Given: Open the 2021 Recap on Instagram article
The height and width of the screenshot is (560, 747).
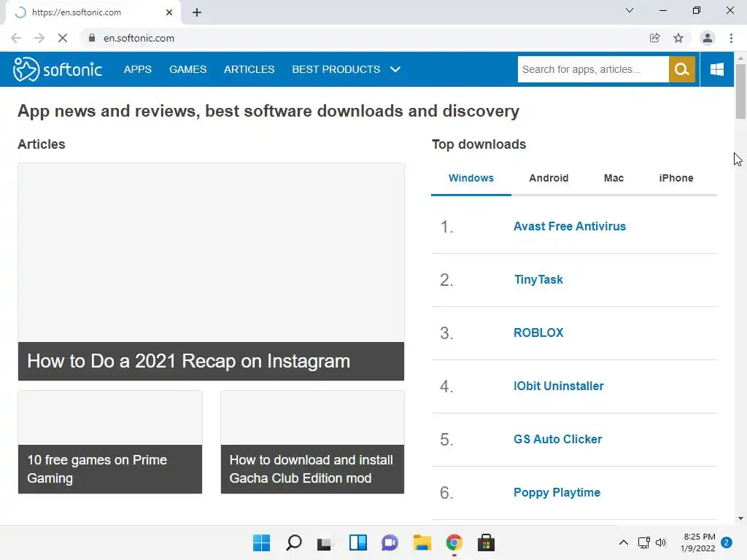Looking at the screenshot, I should coord(211,272).
